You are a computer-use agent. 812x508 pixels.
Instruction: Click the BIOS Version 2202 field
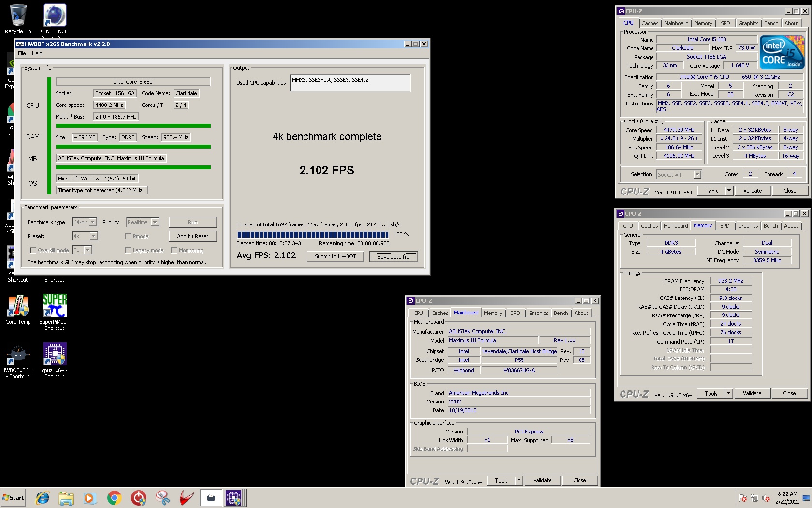pos(519,402)
